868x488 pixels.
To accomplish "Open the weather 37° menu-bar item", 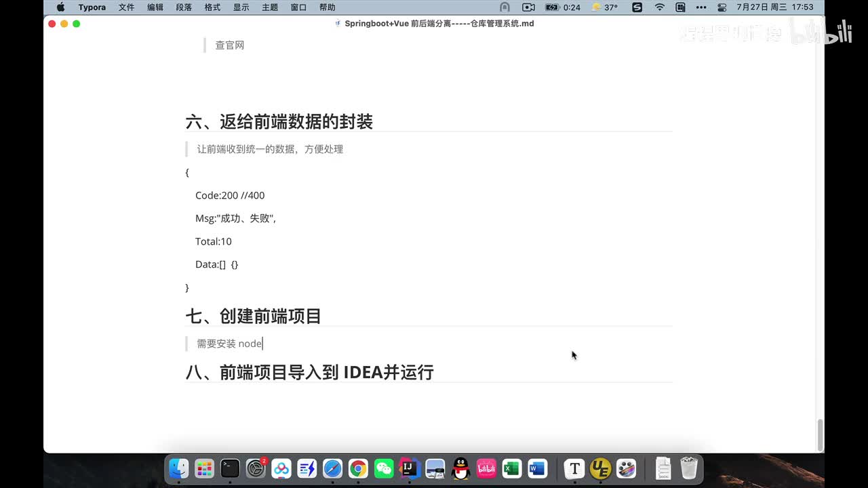I will coord(605,7).
